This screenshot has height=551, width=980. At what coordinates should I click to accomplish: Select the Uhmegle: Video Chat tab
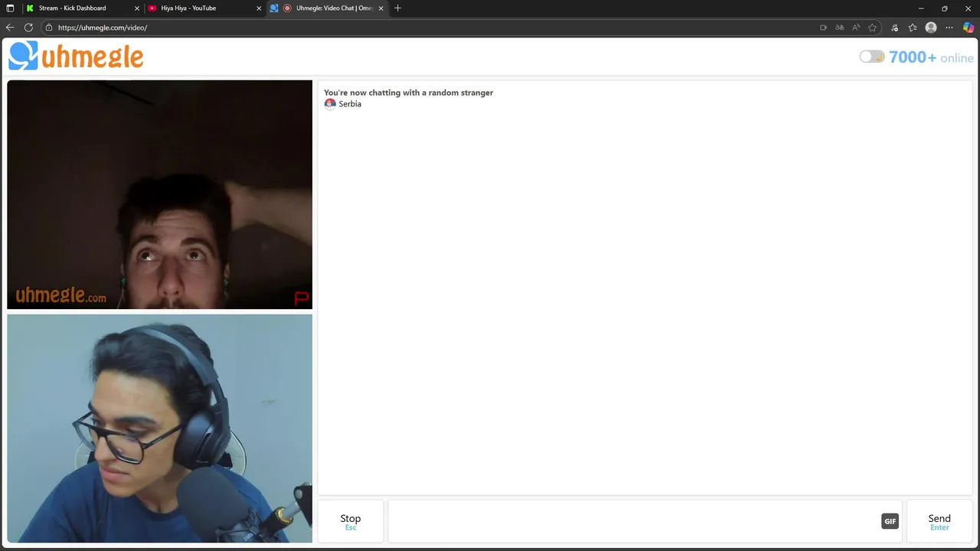click(x=328, y=8)
